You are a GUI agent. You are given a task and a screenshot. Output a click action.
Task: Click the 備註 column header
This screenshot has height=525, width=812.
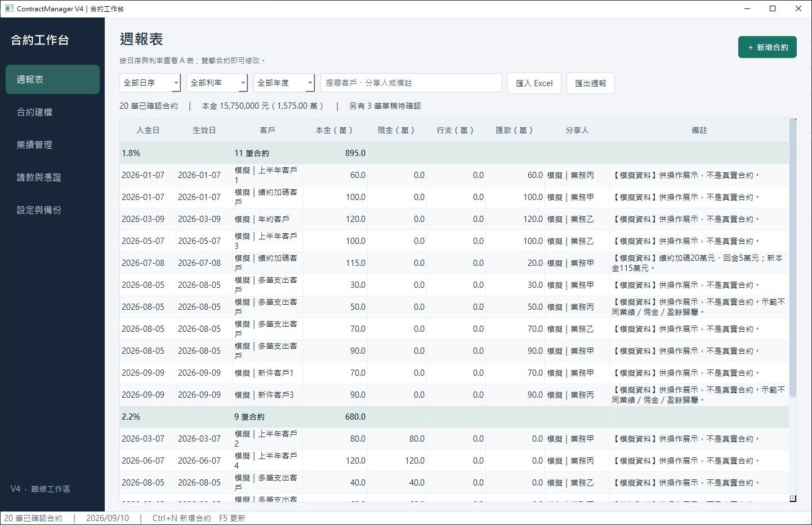click(x=699, y=130)
